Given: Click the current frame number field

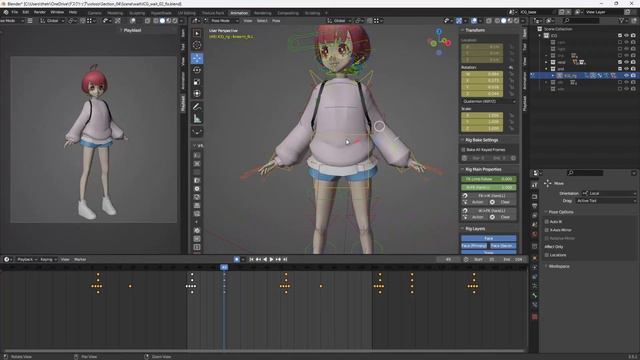Looking at the screenshot, I should 448,260.
